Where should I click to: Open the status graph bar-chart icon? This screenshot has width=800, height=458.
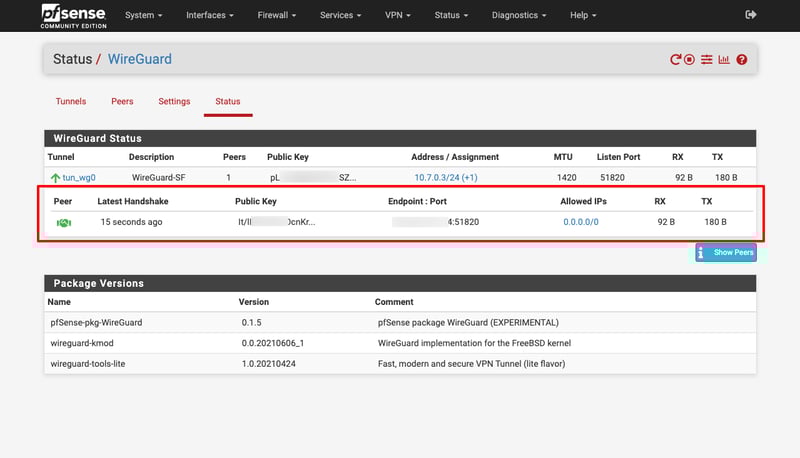click(x=724, y=60)
